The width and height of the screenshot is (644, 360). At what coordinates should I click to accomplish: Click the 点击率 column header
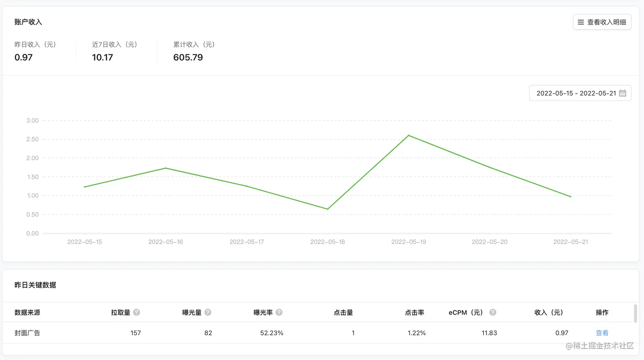coord(414,312)
